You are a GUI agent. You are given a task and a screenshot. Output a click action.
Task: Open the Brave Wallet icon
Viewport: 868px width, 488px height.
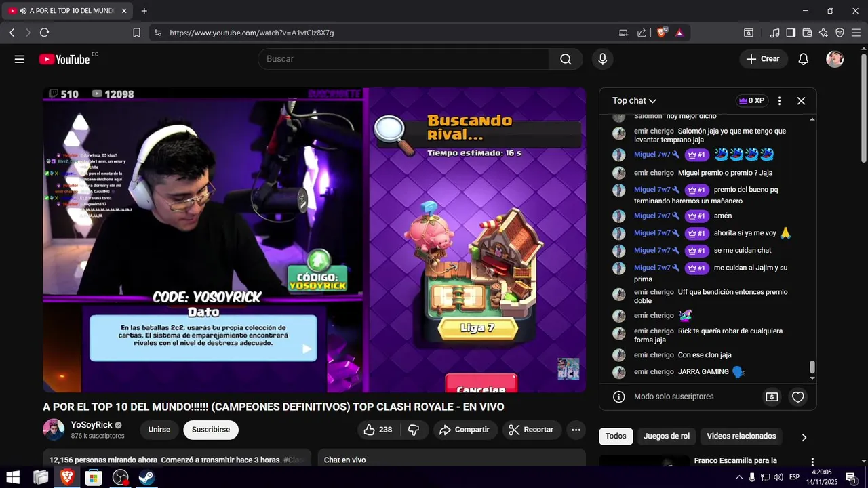[x=807, y=33]
